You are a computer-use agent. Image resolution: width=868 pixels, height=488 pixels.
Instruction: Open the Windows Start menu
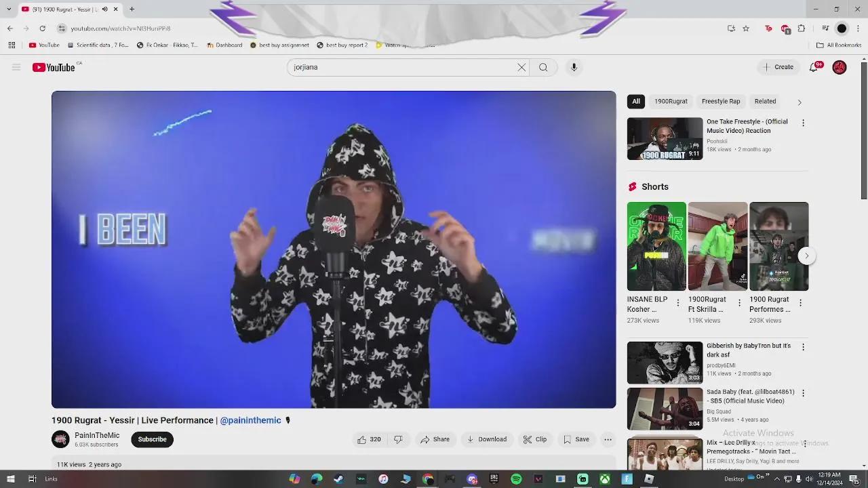pyautogui.click(x=11, y=479)
